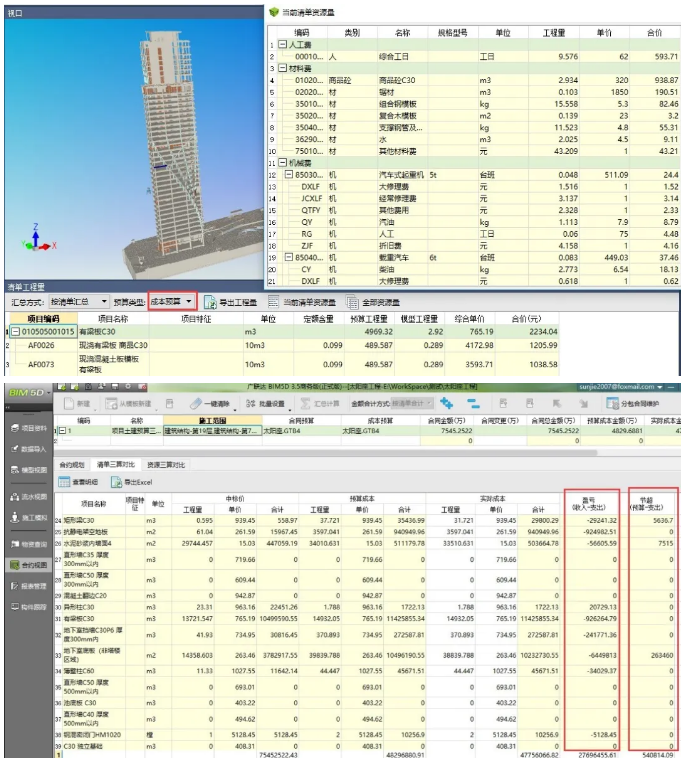The height and width of the screenshot is (765, 687).
Task: Click the blue add-row plus icon
Action: click(x=446, y=403)
